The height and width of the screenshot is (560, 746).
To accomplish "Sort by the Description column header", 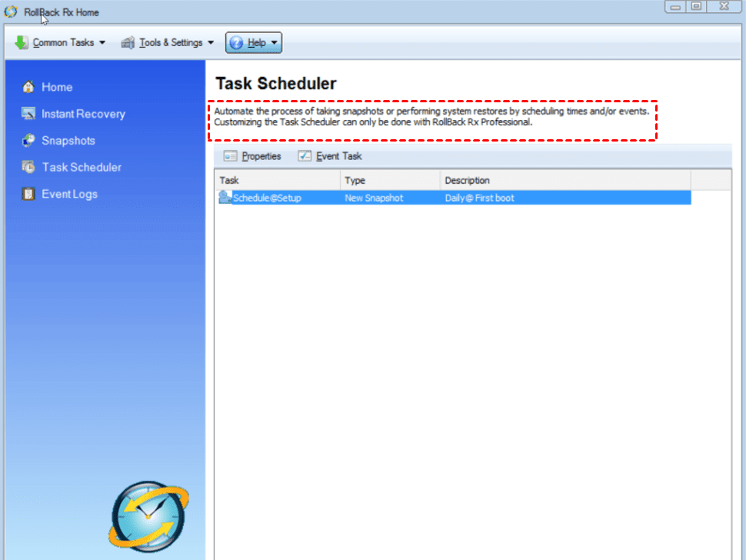I will tap(565, 180).
